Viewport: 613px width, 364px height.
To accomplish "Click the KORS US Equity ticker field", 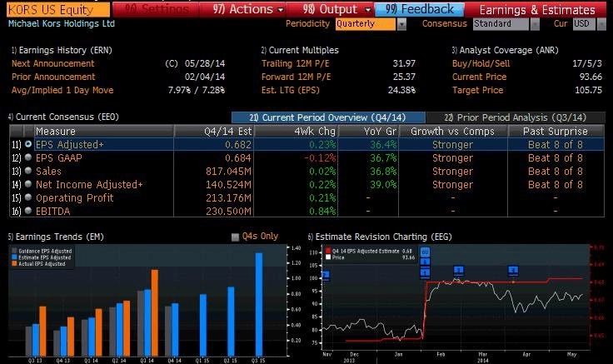I will click(x=58, y=9).
